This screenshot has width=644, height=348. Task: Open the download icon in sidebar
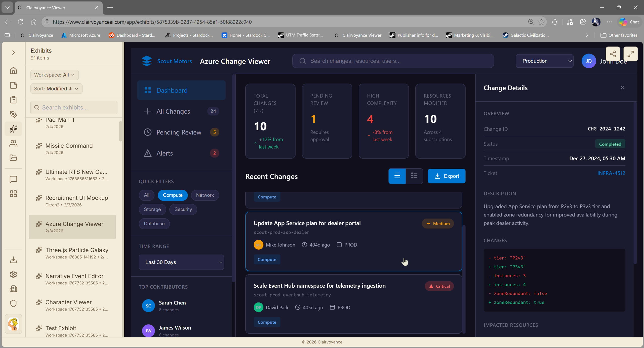(13, 260)
